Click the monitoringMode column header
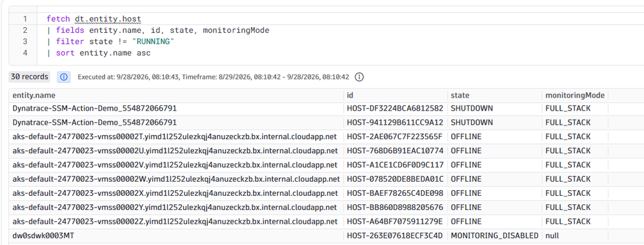644x245 pixels. tap(575, 96)
